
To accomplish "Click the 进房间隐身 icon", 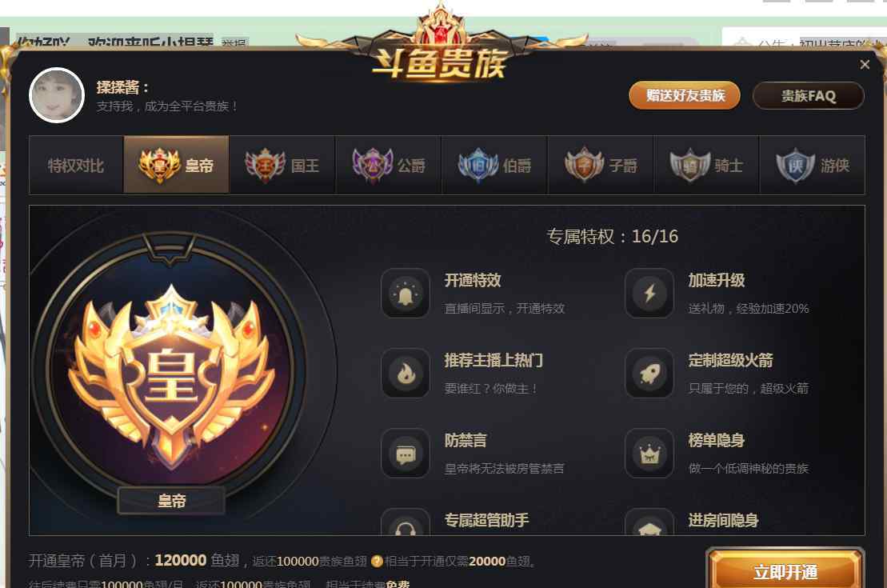I will tap(649, 522).
